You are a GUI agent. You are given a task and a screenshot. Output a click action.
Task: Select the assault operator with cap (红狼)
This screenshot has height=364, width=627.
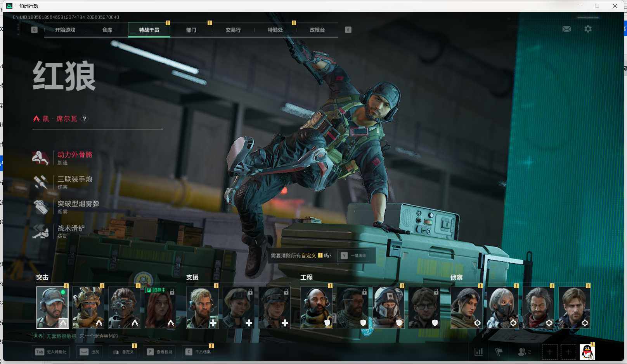52,307
